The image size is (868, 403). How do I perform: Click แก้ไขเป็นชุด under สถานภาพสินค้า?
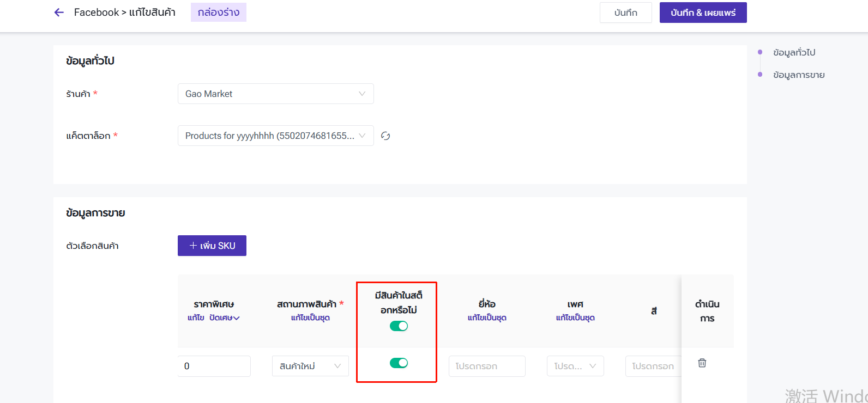310,318
